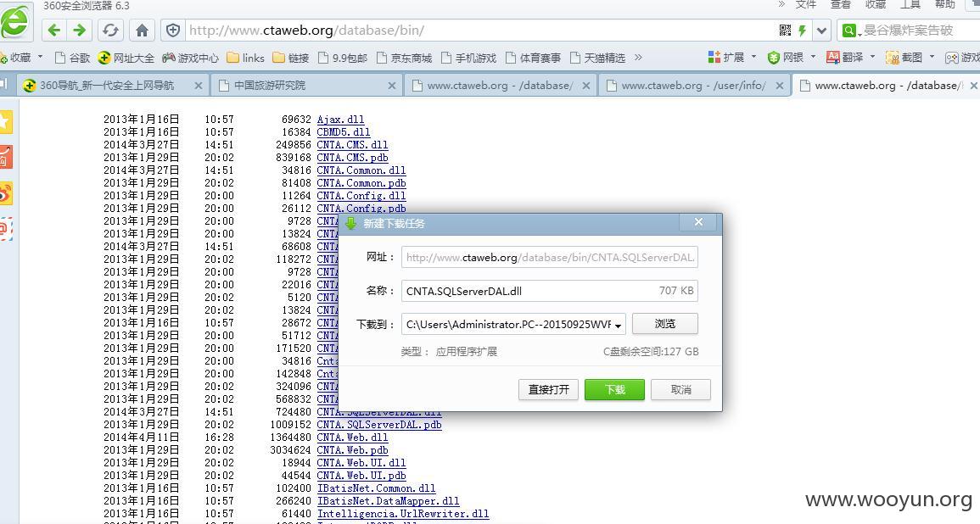This screenshot has height=524, width=980.
Task: Click 浏览 to browse download folder
Action: [665, 324]
